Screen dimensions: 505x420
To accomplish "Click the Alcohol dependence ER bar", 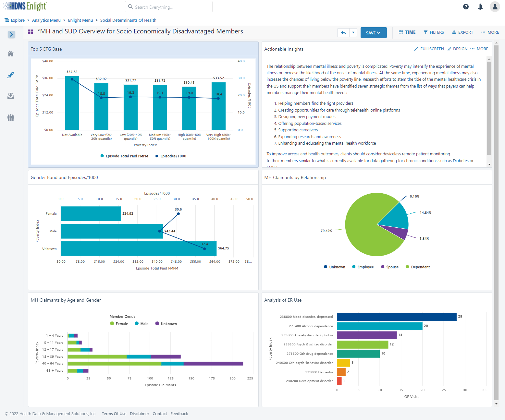I will (x=380, y=326).
